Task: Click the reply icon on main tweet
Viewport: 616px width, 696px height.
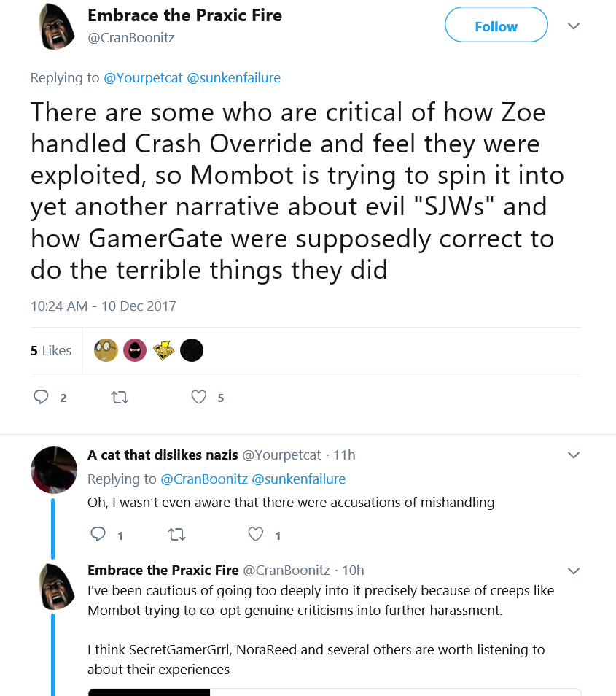Action: tap(41, 397)
